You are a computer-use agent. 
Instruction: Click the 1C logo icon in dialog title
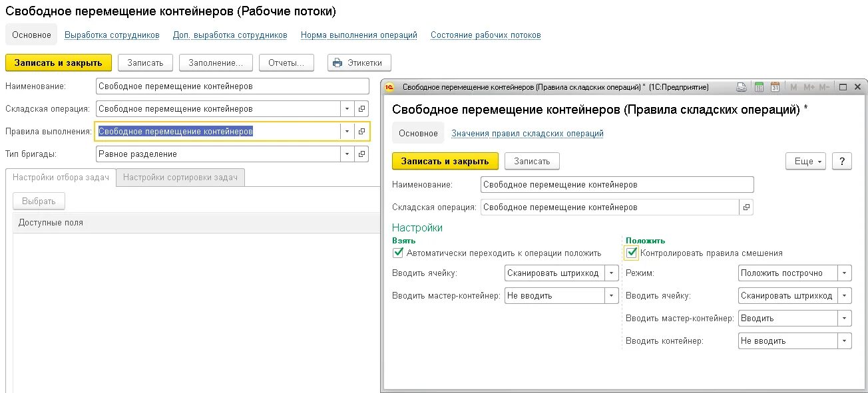click(x=390, y=87)
